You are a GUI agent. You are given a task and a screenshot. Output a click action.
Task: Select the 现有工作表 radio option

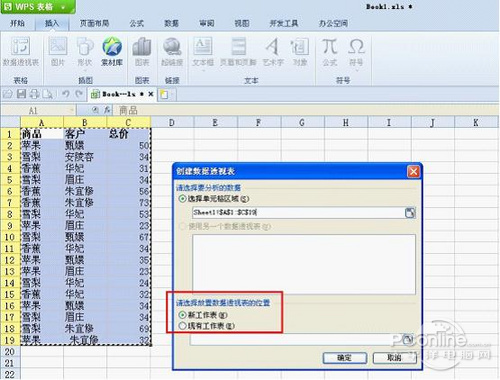pyautogui.click(x=182, y=326)
